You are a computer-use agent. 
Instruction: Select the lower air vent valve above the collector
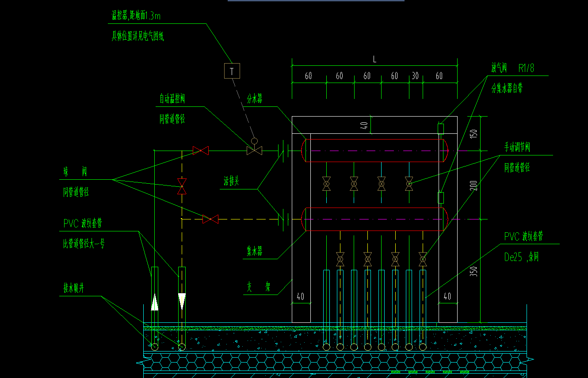(x=441, y=197)
